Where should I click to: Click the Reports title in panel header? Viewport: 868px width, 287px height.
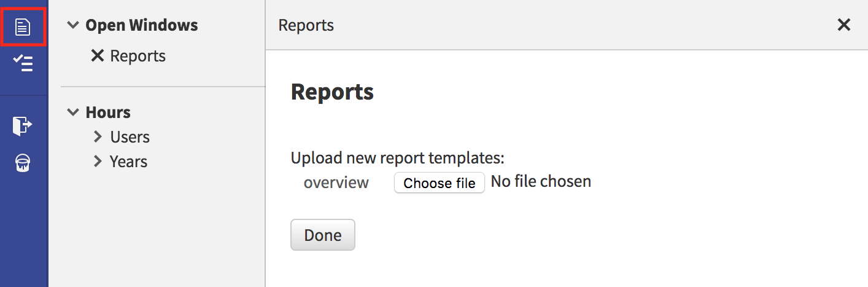306,25
